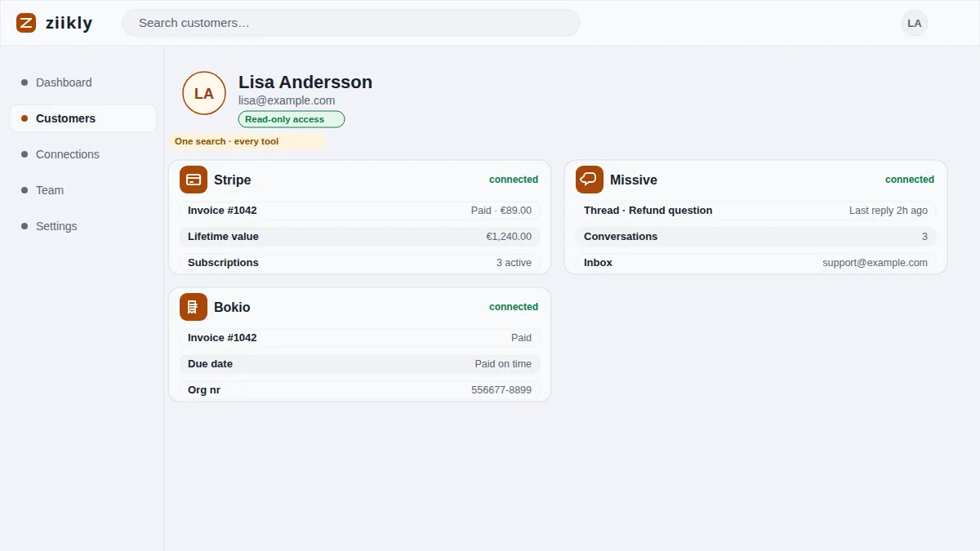Click the Org nr label
Screen dimensions: 980x551
204,390
